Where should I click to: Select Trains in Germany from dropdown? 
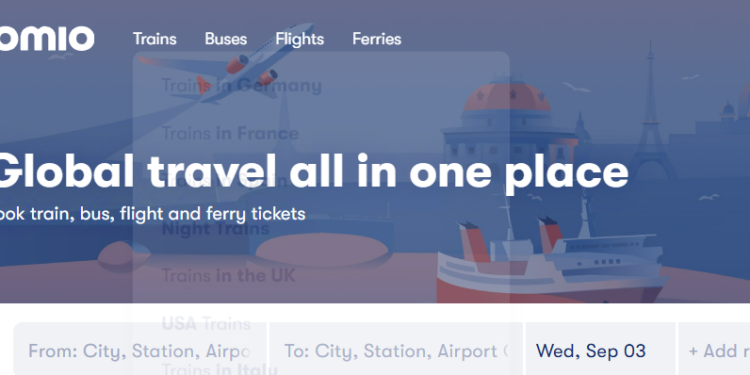click(x=242, y=86)
